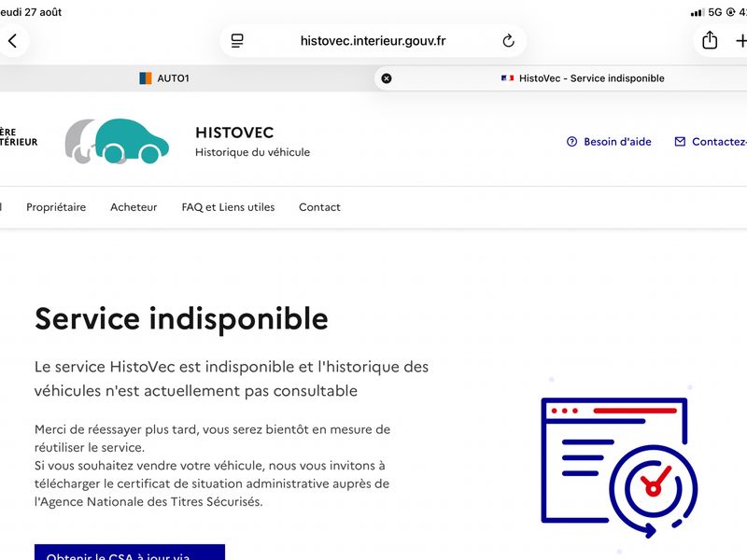
Task: Click the Historique du véhicule subtitle
Action: point(252,152)
